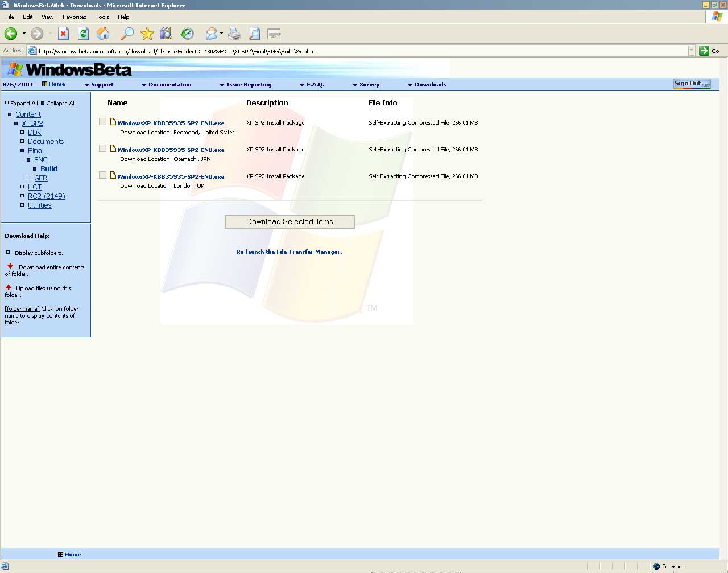The image size is (728, 573).
Task: Open the XPSP2 folder link
Action: click(x=32, y=123)
